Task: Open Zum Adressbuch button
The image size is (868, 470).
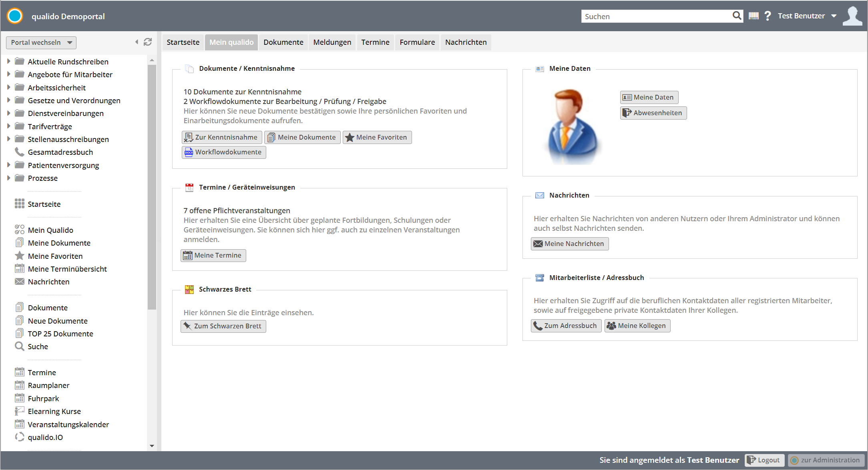Action: coord(566,326)
